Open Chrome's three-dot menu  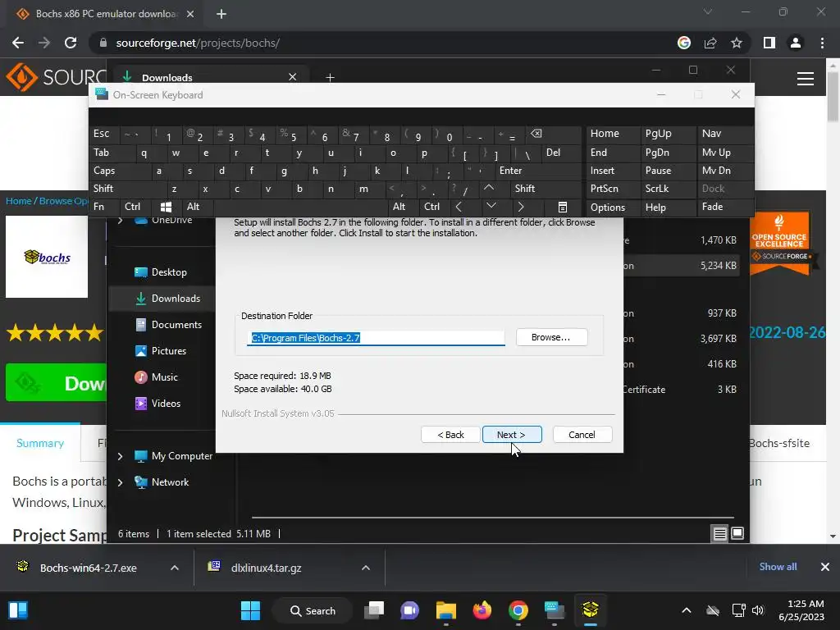point(822,43)
